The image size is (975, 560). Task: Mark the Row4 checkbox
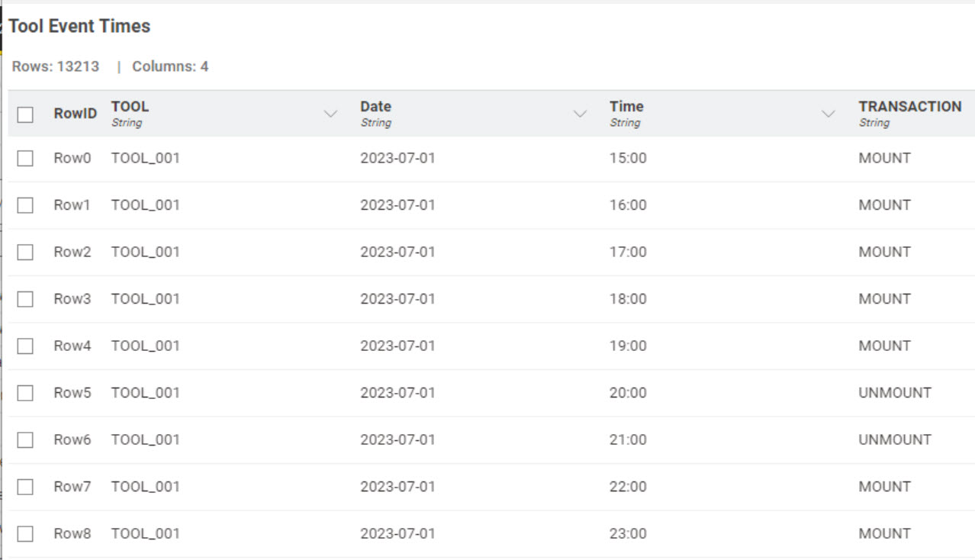25,346
